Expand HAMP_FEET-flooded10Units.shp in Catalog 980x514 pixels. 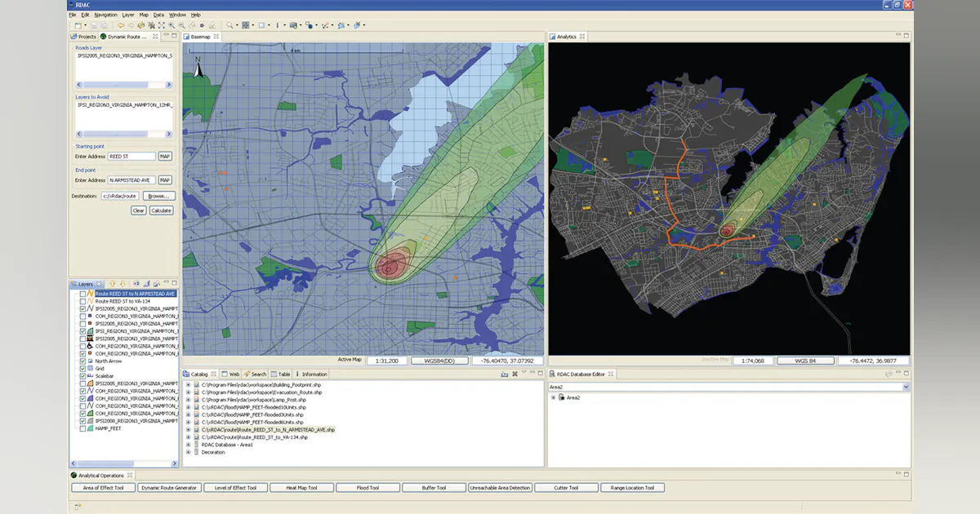point(188,406)
